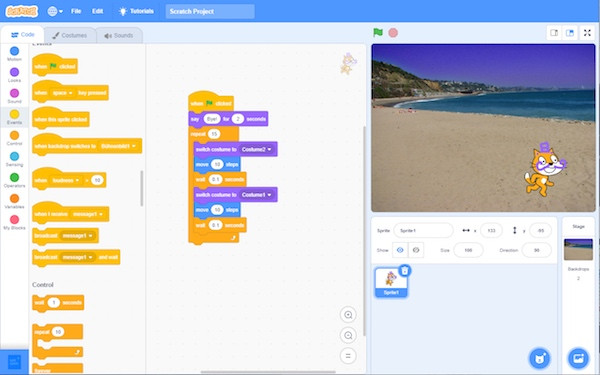Viewport: 600px width, 375px height.
Task: Select the Sprite1 thumbnail
Action: point(391,282)
